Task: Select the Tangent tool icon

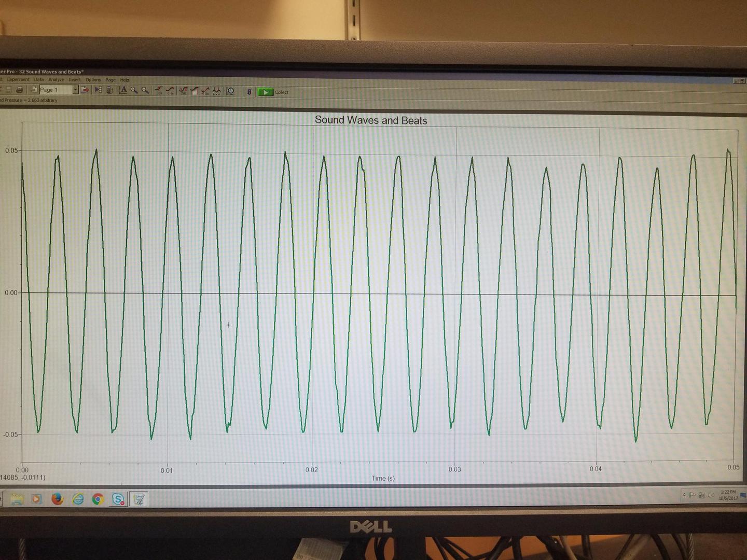Action: coord(170,91)
